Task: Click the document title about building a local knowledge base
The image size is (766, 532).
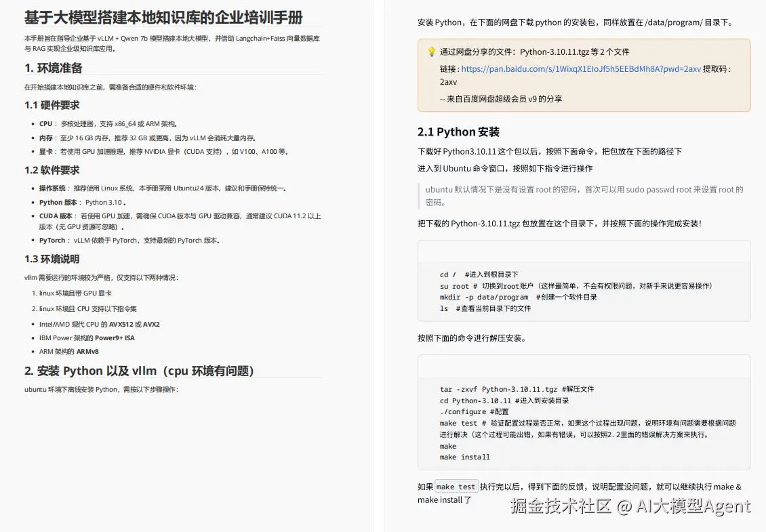Action: [163, 17]
